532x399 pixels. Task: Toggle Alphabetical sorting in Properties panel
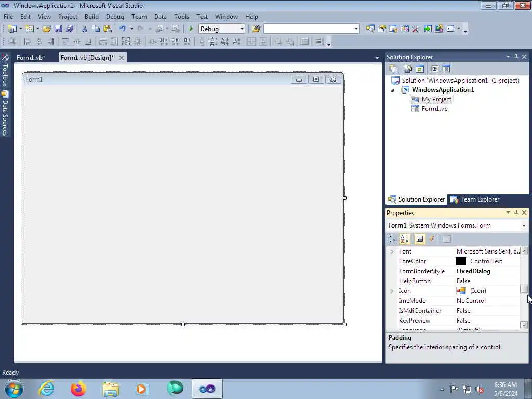click(x=404, y=239)
